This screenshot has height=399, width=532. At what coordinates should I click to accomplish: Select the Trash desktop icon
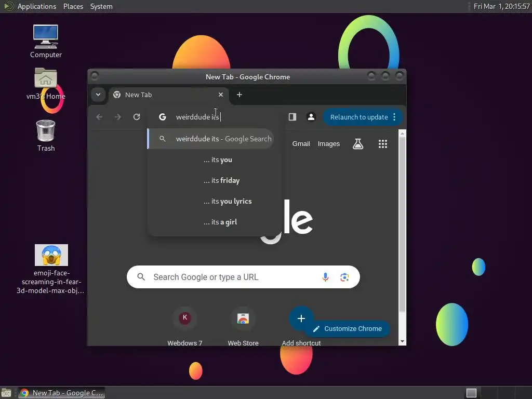point(46,130)
